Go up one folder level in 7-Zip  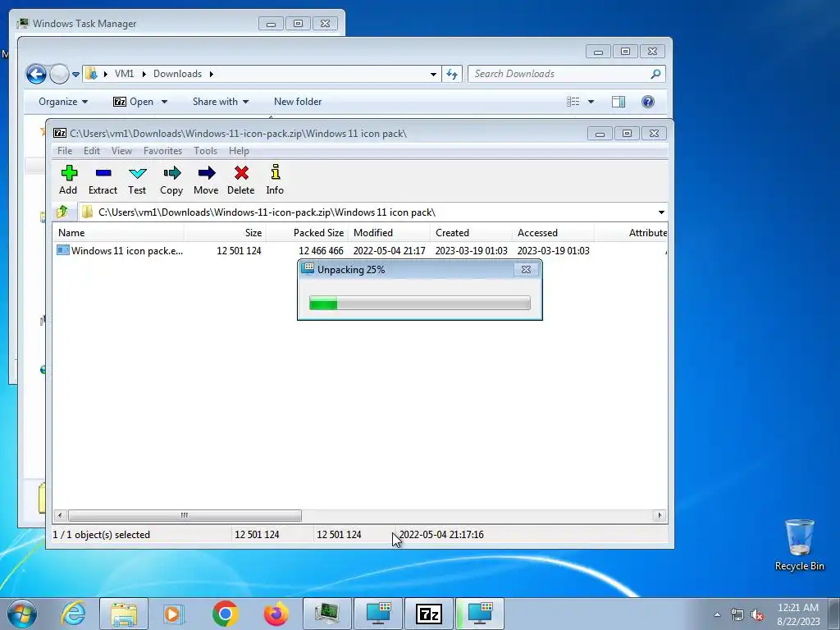tap(62, 212)
